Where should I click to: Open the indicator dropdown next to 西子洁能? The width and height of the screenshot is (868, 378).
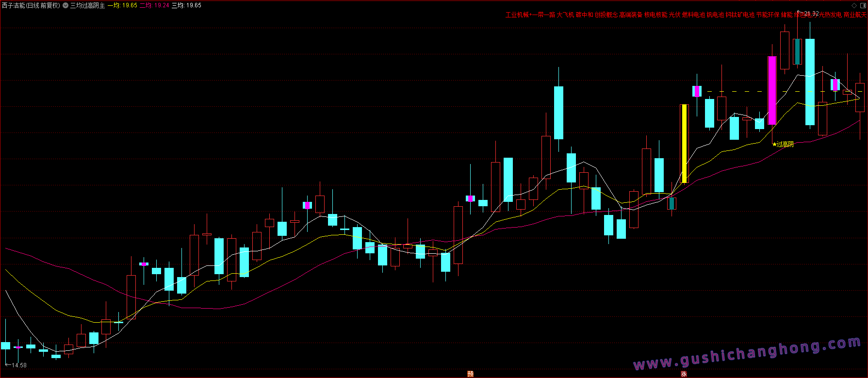(66, 5)
